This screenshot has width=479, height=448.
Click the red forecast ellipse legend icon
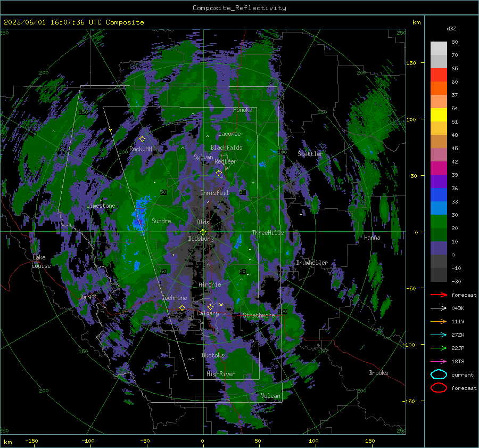coord(439,388)
